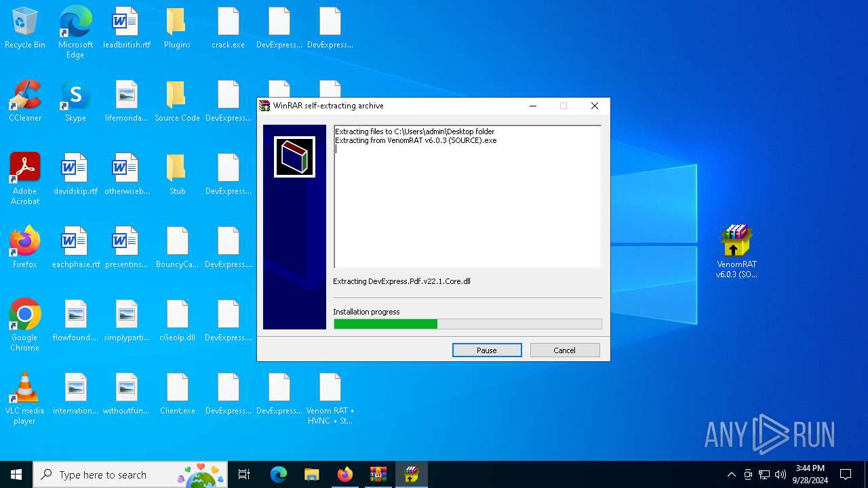
Task: Click the 'Installation progress' label
Action: click(x=366, y=312)
